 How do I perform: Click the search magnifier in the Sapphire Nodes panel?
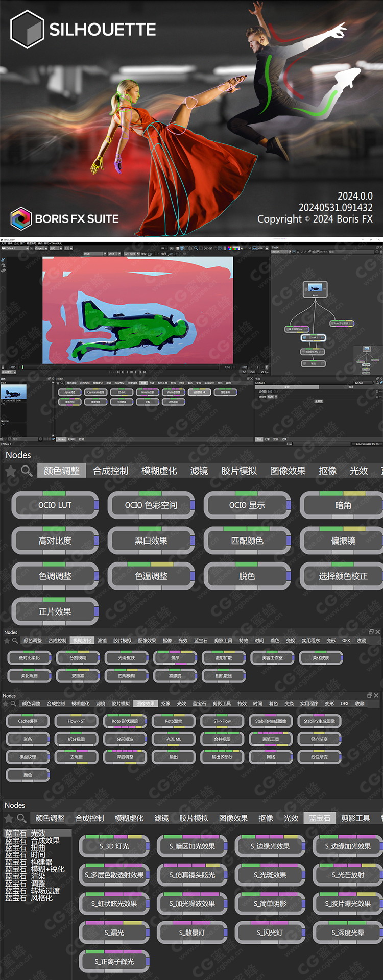[21, 818]
